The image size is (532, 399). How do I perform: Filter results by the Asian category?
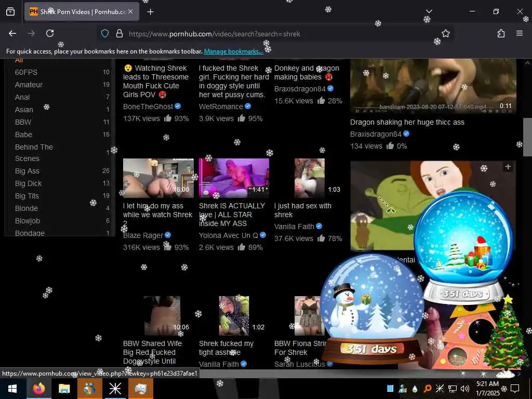24,110
